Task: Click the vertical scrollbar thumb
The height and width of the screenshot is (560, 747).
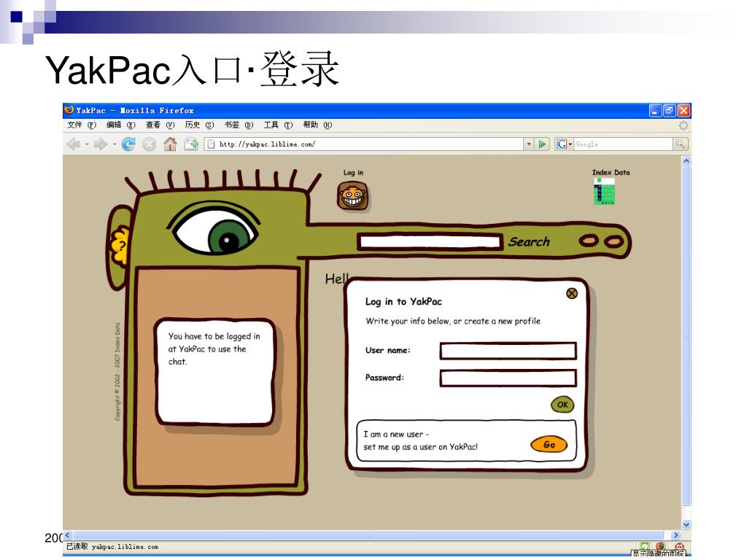Action: click(x=686, y=335)
